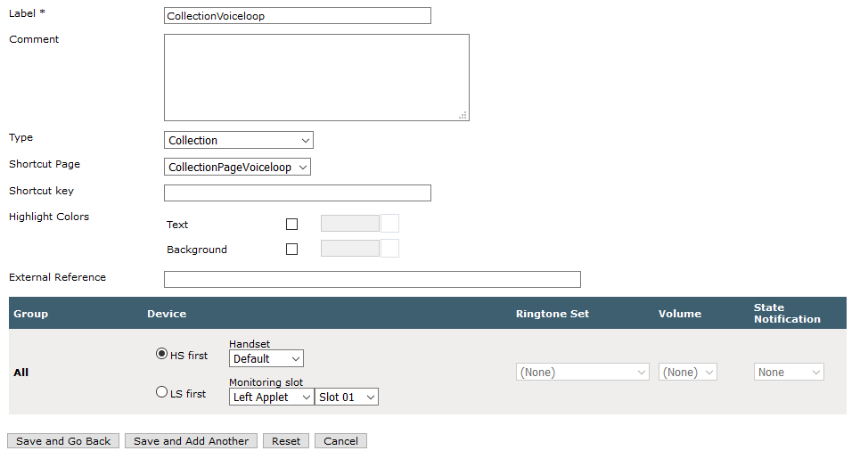868x459 pixels.
Task: Click the Monitoring slot label
Action: (266, 382)
